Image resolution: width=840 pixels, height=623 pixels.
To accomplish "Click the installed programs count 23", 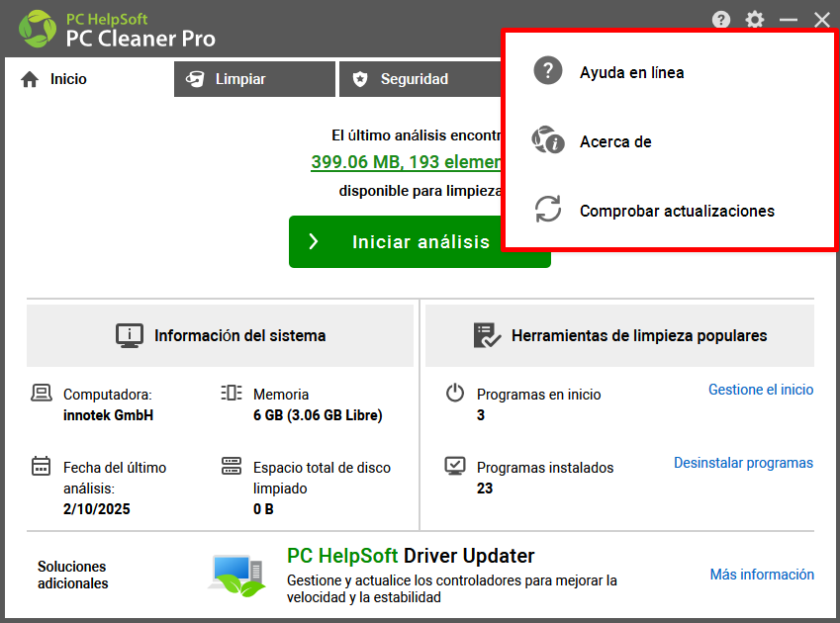I will click(485, 489).
